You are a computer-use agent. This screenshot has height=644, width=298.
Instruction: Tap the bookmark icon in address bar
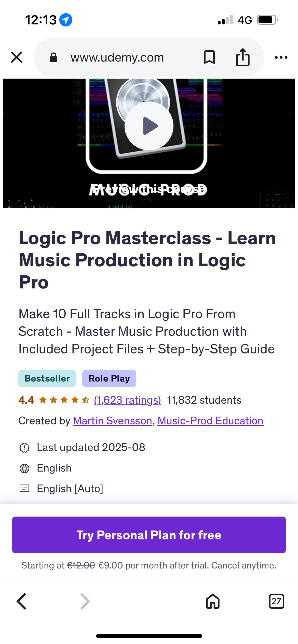(209, 57)
